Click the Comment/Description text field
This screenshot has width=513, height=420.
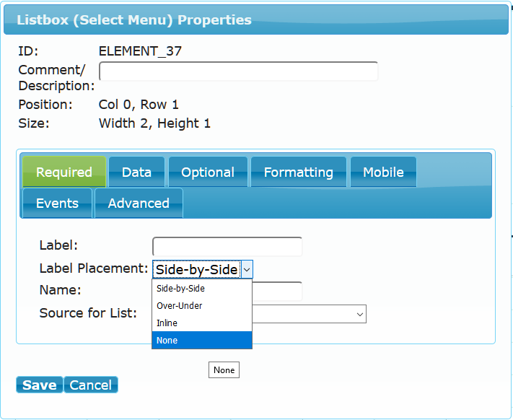point(239,71)
